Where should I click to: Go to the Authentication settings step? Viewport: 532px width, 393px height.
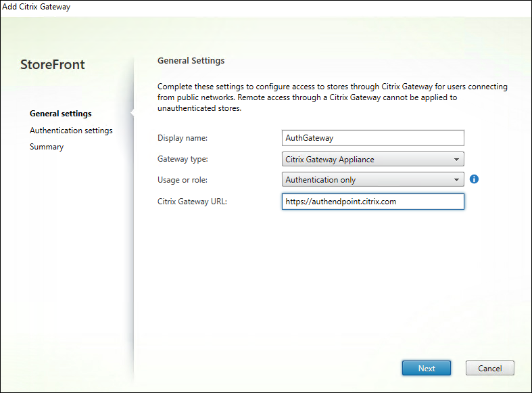coord(71,131)
